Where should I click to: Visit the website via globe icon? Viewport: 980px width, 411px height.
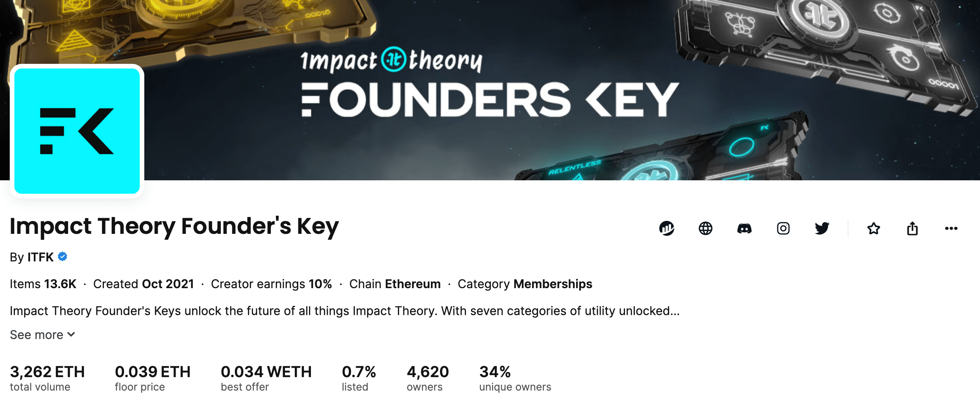click(x=705, y=228)
